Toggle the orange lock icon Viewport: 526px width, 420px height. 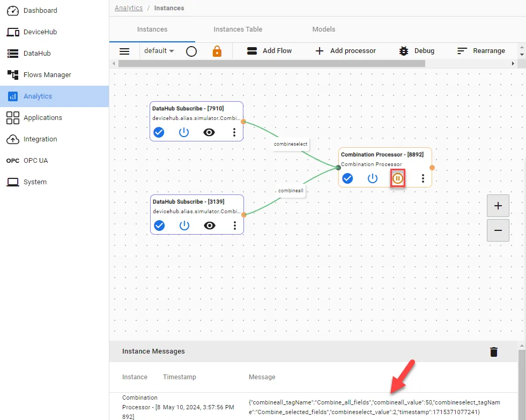pyautogui.click(x=217, y=51)
